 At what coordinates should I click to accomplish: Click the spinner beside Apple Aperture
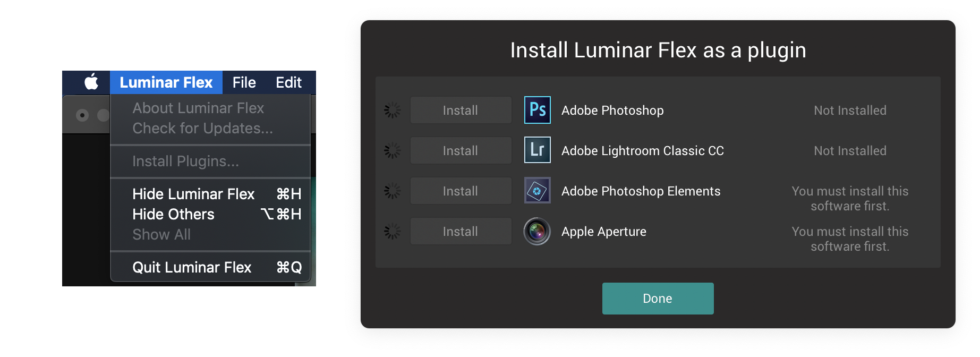(x=393, y=232)
